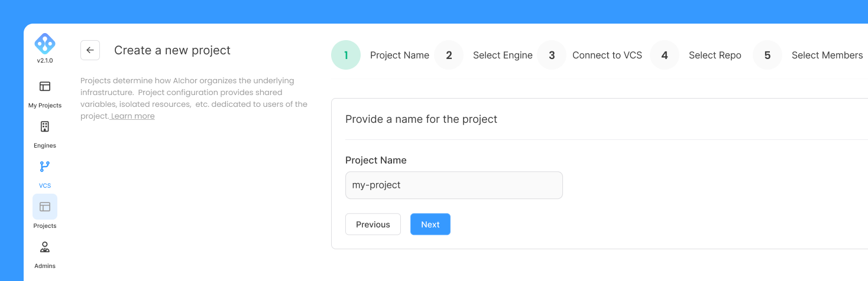This screenshot has width=868, height=281.
Task: Click the Project Name field label
Action: [376, 160]
